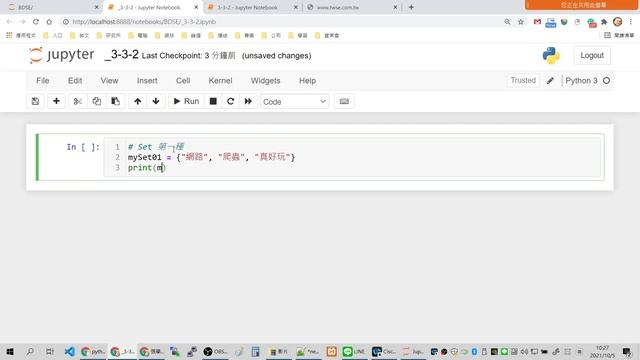Open Visual Studio Code from taskbar
Image resolution: width=640 pixels, height=360 pixels.
69,351
